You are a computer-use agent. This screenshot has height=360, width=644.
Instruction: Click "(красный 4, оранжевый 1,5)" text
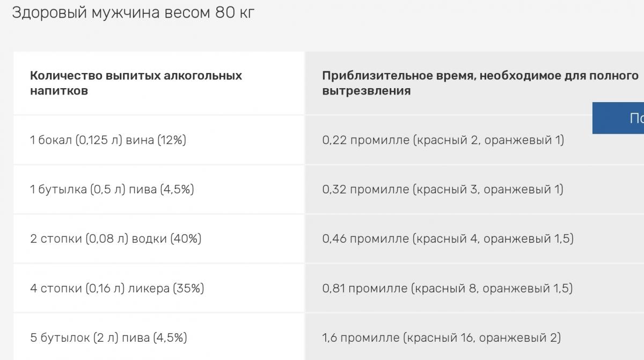pyautogui.click(x=493, y=239)
